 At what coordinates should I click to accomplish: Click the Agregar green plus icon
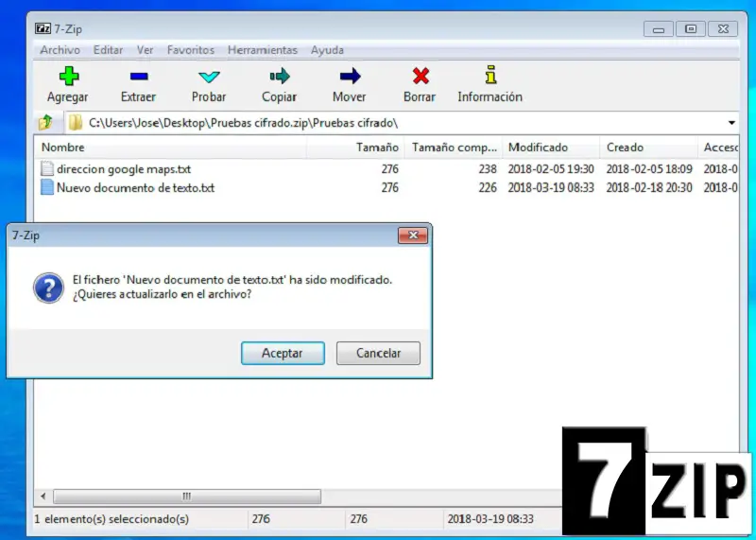(69, 76)
